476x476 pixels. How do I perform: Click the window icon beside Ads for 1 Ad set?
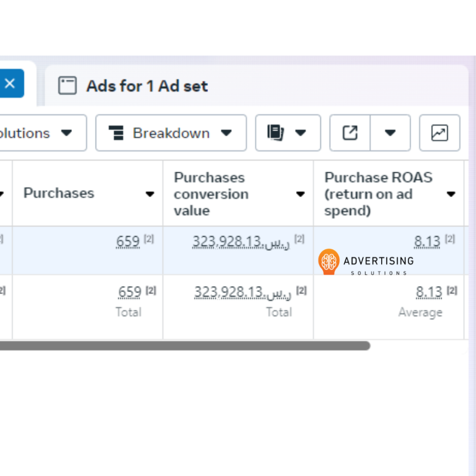point(67,86)
